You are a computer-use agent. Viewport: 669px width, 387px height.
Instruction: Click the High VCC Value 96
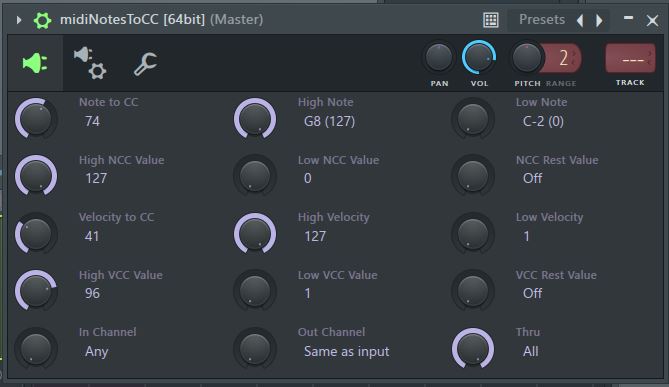coord(92,294)
